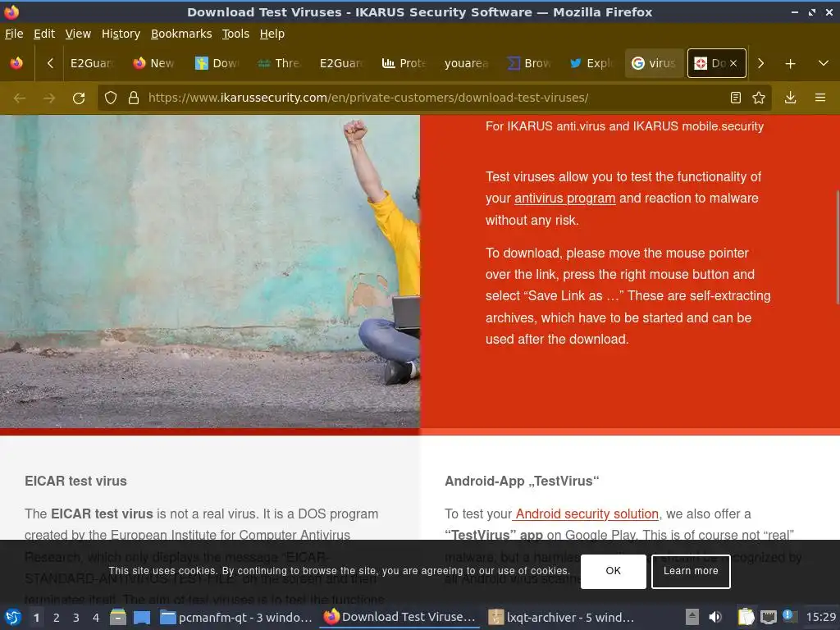Open the LXQt start menu icon
Viewport: 840px width, 630px height.
13,617
